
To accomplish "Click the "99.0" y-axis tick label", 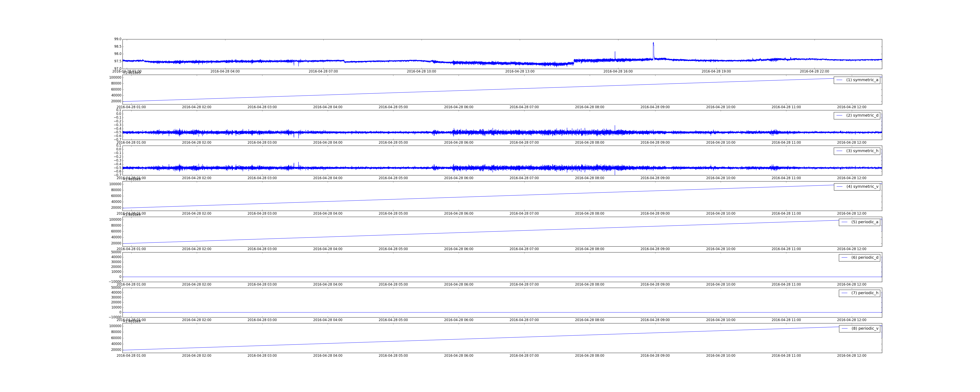I will (118, 39).
